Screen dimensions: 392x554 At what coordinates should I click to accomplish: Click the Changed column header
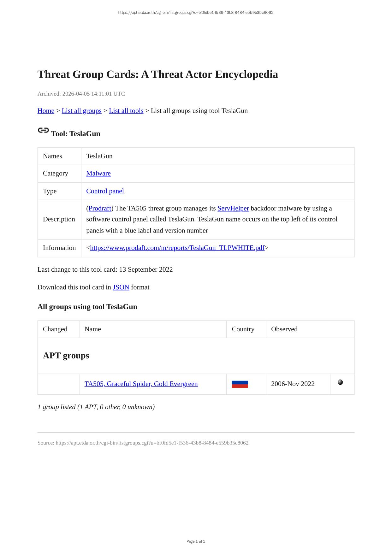[55, 329]
